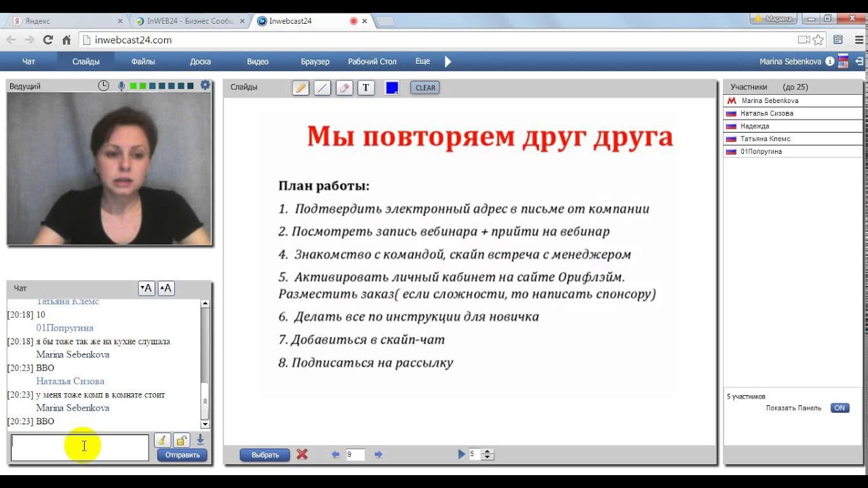Click 01Попругина name in chat

point(65,328)
